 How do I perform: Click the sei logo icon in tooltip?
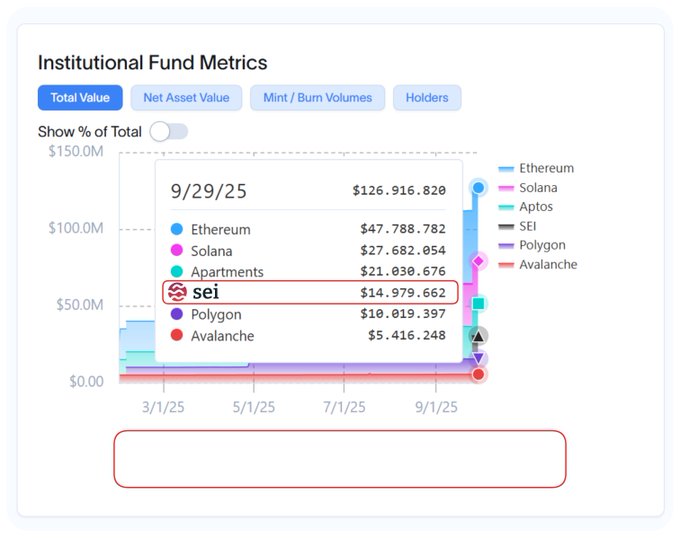pos(177,292)
